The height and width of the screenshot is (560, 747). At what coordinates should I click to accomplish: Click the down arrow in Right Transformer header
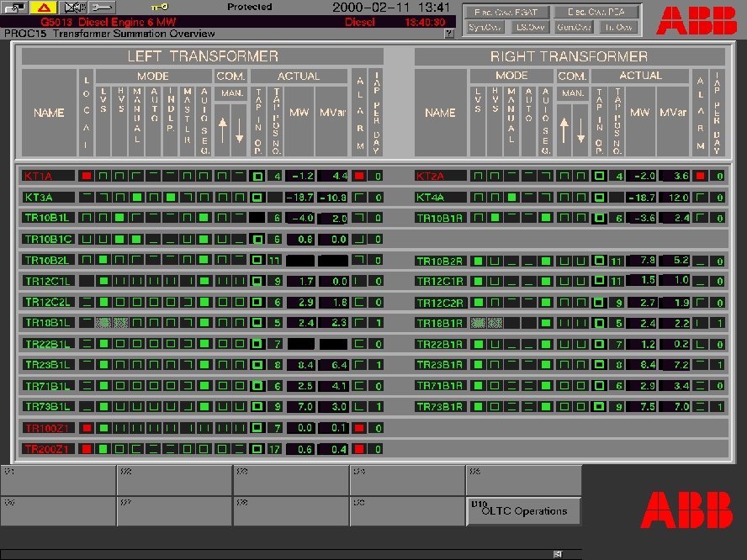(x=580, y=130)
